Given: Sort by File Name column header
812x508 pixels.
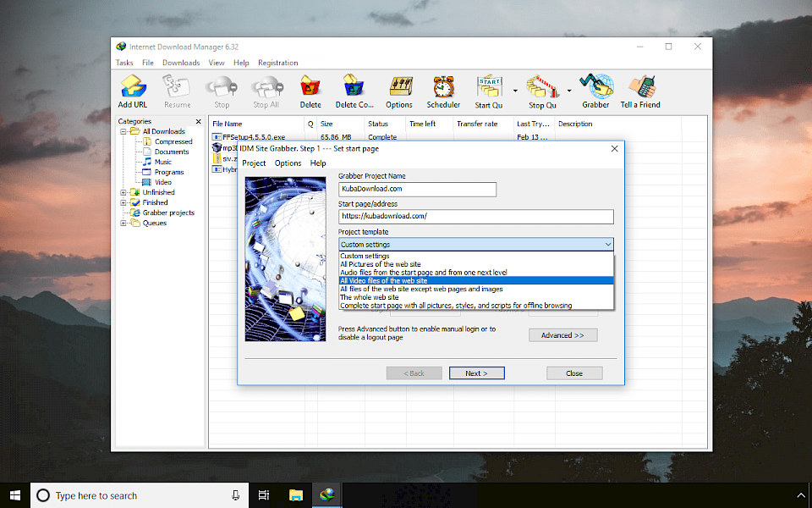Looking at the screenshot, I should tap(257, 124).
